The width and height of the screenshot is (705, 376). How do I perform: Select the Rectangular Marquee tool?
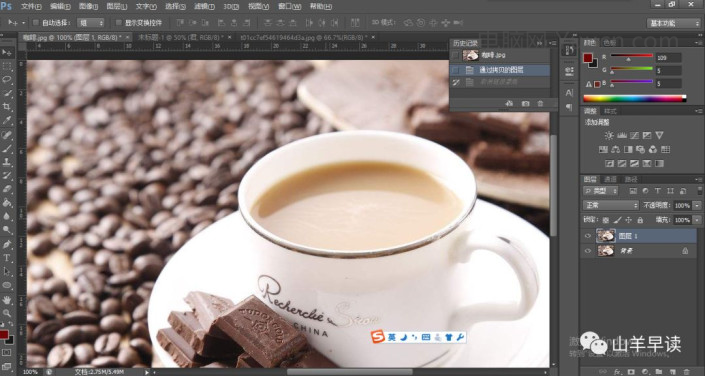click(x=7, y=66)
